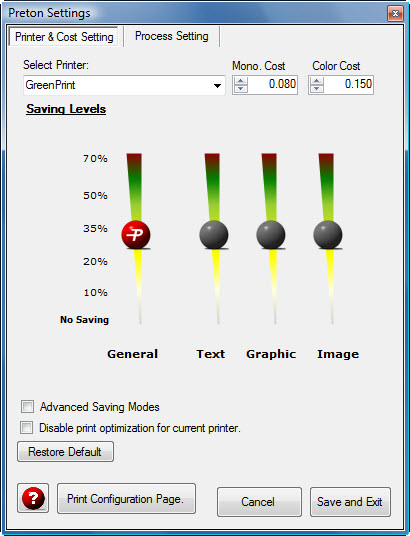Increase Color Cost with up arrow
The width and height of the screenshot is (410, 536).
coord(317,81)
